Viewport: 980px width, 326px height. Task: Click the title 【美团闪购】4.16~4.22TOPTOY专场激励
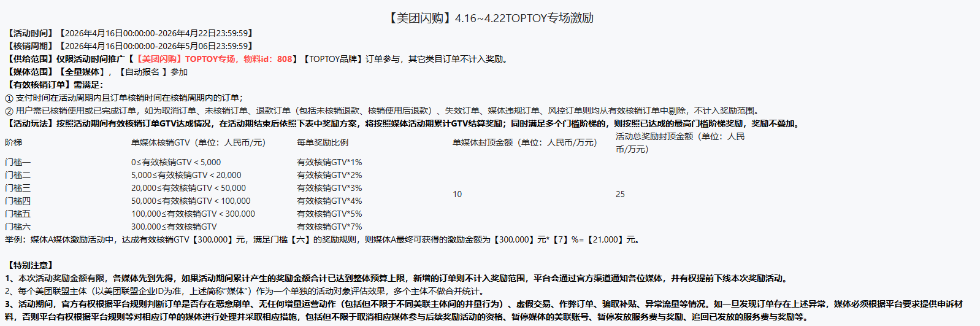pyautogui.click(x=489, y=18)
